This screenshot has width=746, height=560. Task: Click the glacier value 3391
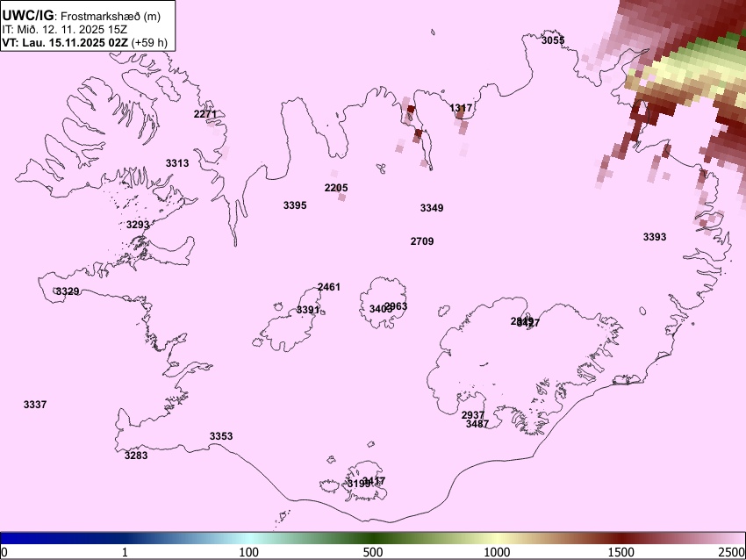click(308, 310)
